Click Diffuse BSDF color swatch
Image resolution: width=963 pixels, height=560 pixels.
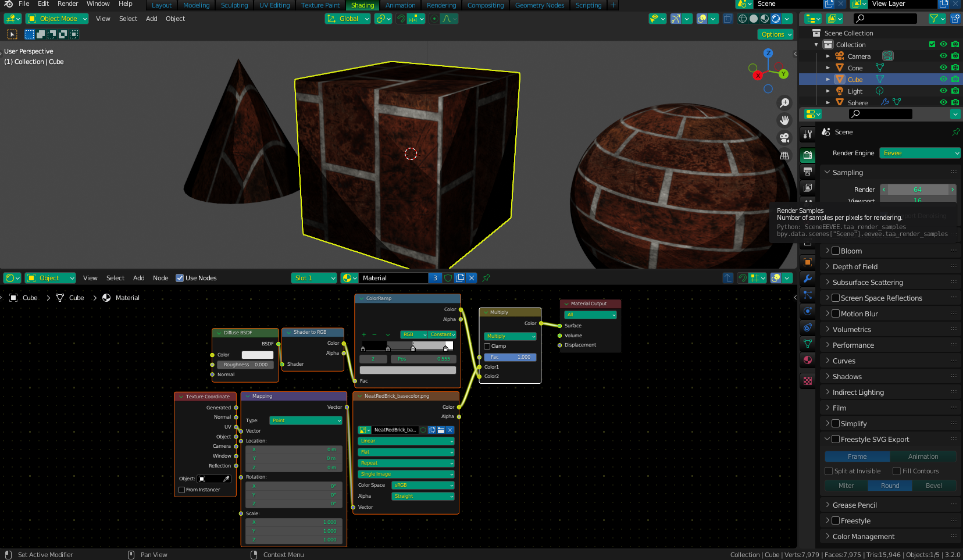pyautogui.click(x=258, y=355)
